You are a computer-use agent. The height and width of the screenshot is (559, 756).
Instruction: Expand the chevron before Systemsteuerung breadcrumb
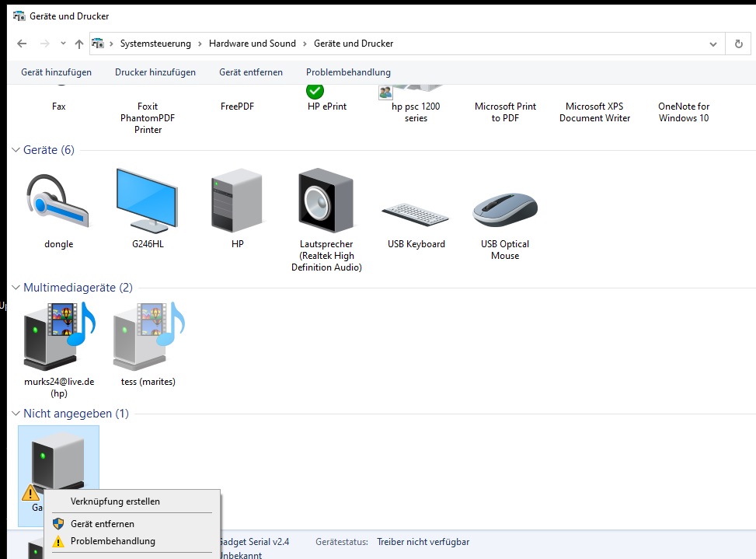111,44
